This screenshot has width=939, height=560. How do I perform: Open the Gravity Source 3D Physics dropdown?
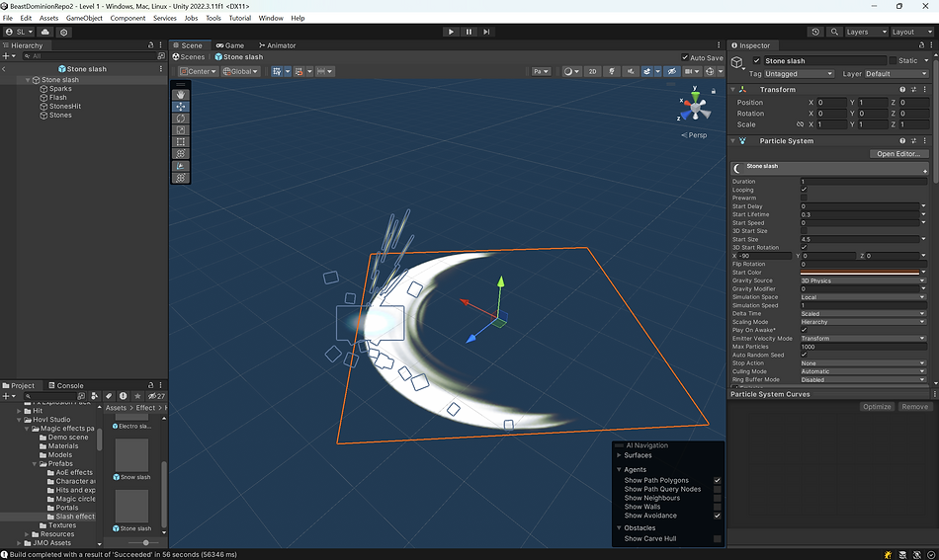(863, 280)
